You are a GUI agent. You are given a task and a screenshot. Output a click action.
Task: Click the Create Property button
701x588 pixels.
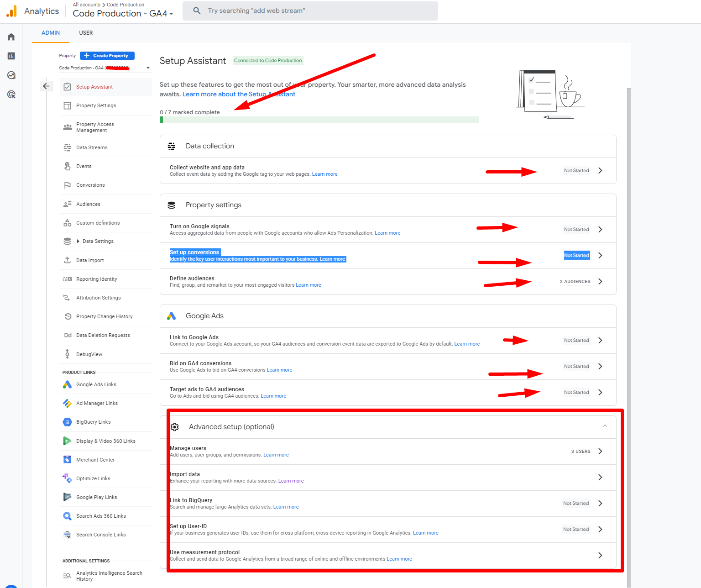[x=107, y=56]
